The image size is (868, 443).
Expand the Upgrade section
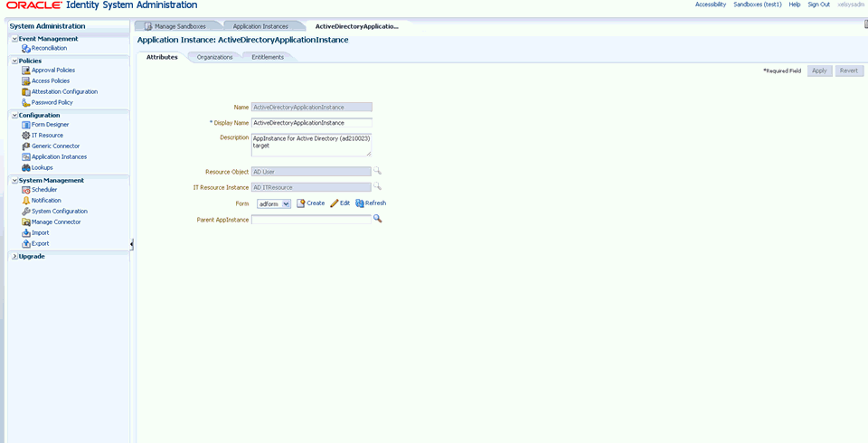[x=15, y=257]
